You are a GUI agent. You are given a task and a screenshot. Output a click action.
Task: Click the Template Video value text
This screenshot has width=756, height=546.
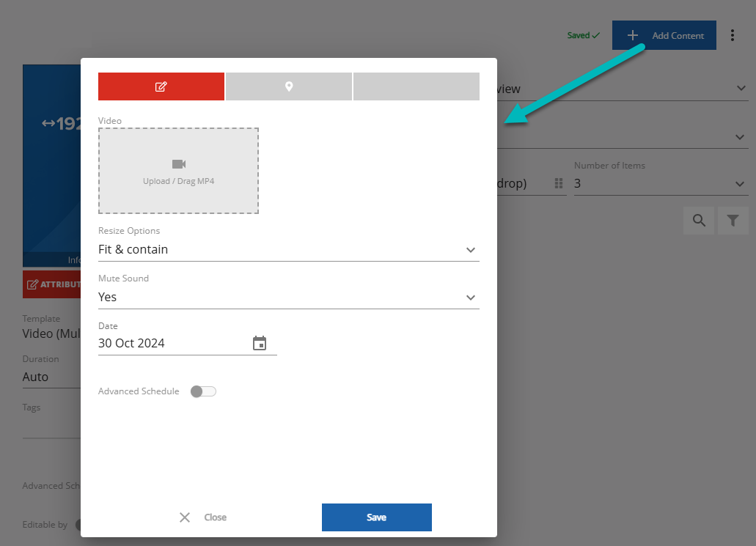pyautogui.click(x=51, y=333)
